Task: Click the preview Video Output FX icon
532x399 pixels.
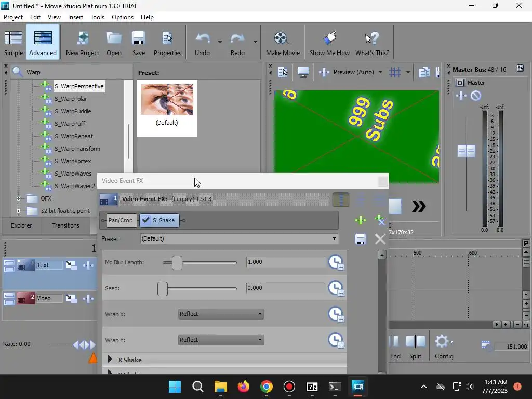Action: pos(324,72)
